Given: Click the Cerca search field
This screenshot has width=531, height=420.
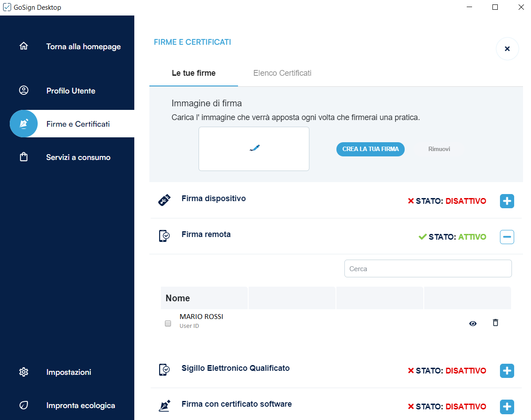Looking at the screenshot, I should (x=428, y=268).
